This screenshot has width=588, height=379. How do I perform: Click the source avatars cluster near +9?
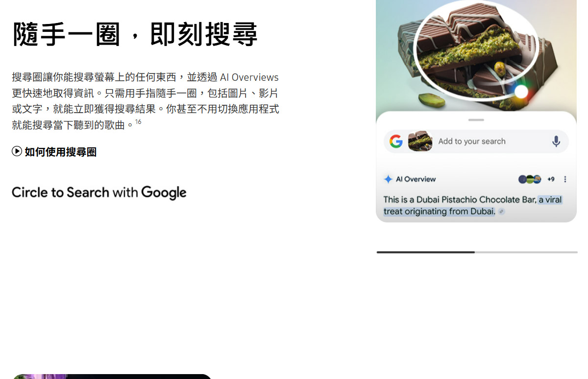[x=530, y=179]
